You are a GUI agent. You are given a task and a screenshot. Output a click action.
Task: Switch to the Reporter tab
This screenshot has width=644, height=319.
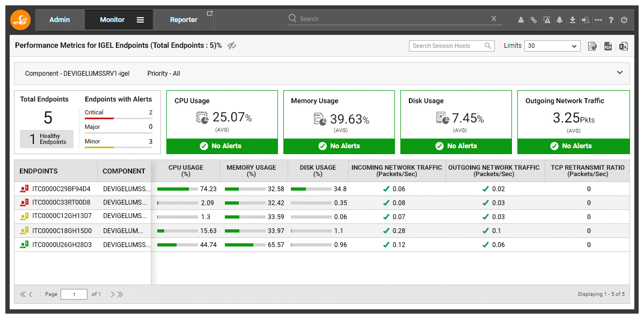tap(184, 20)
